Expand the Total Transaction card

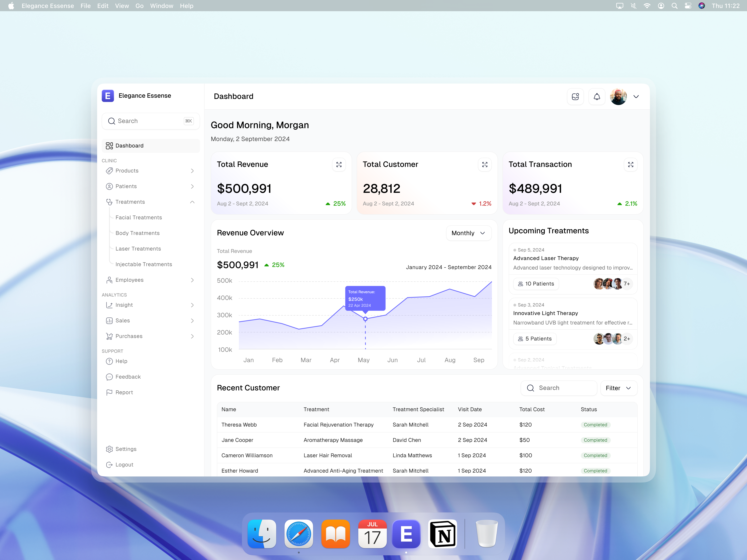(x=630, y=165)
